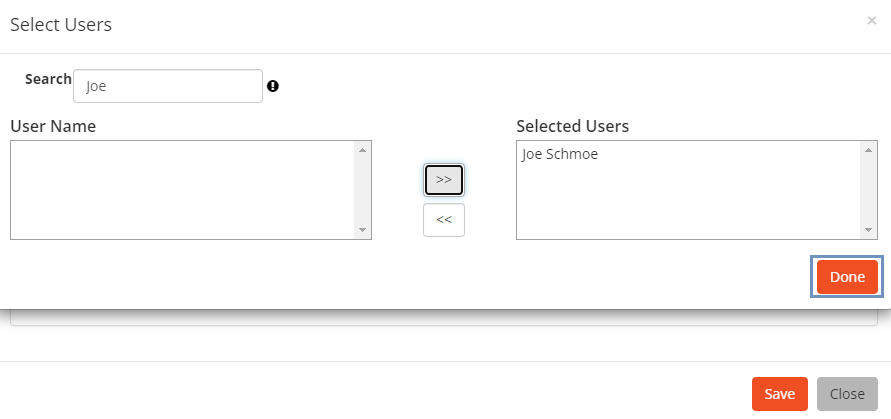Click up arrow of Selected Users scrollbar
The width and height of the screenshot is (891, 419).
point(868,150)
